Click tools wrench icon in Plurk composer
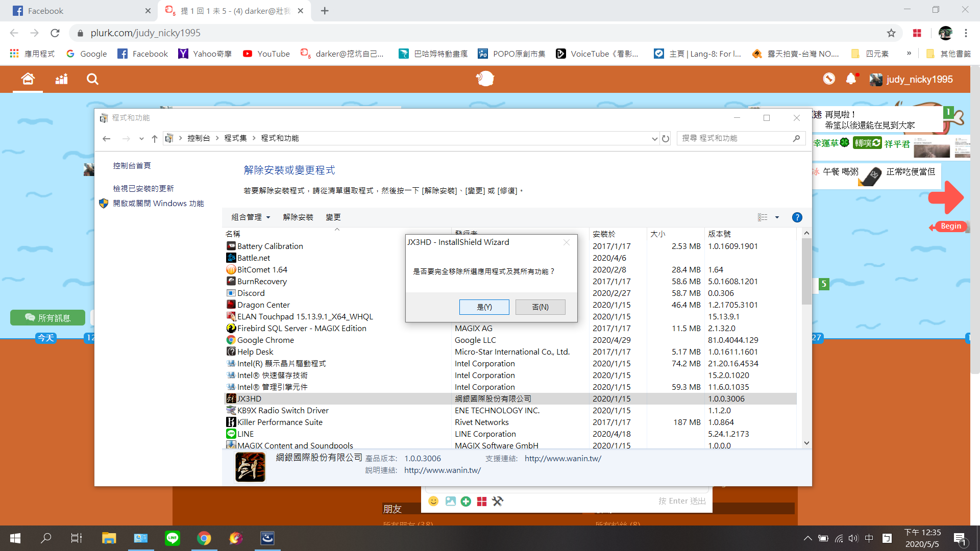980x551 pixels. pyautogui.click(x=498, y=502)
